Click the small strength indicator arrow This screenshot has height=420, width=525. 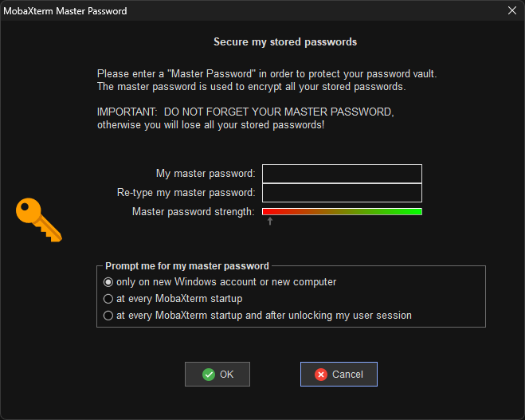pyautogui.click(x=270, y=221)
